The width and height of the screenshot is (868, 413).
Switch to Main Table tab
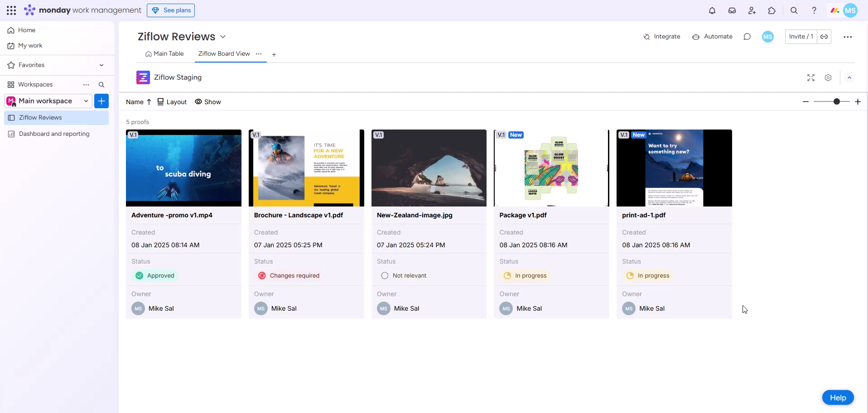coord(164,53)
